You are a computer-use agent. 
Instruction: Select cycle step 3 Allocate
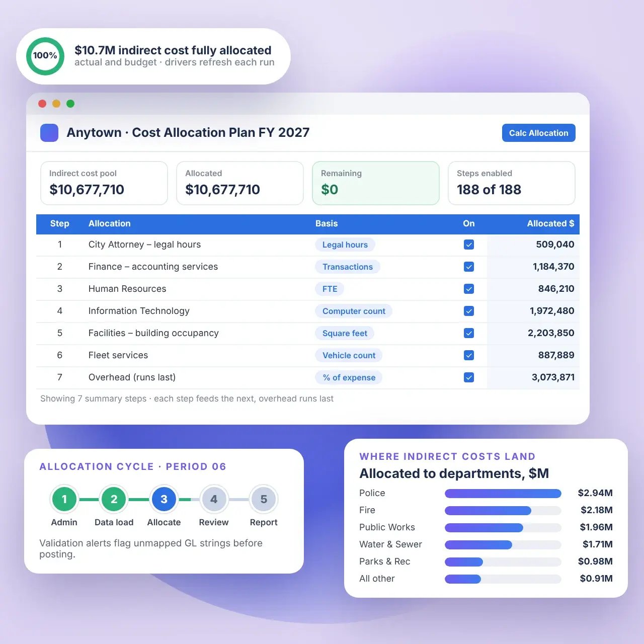tap(164, 499)
